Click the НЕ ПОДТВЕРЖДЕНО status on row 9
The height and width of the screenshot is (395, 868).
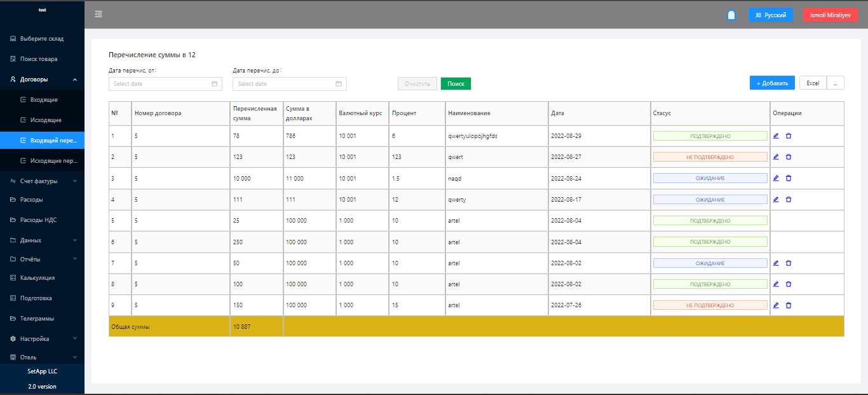coord(710,305)
